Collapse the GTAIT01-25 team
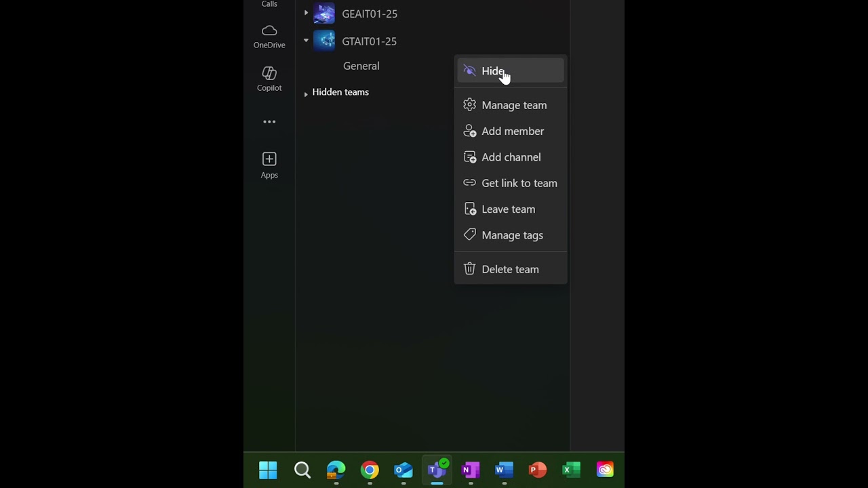Screen dimensions: 868x488 pos(306,41)
